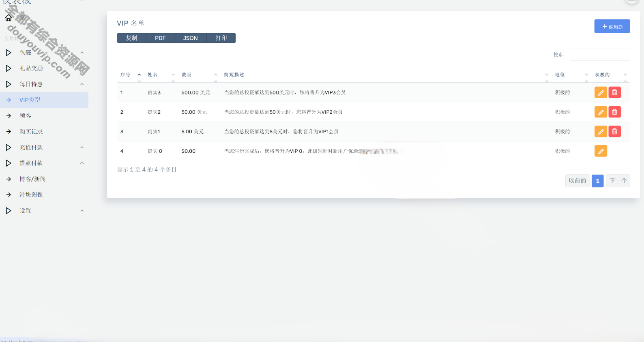This screenshot has height=342, width=644.
Task: Click the triangle icon beside 充值付款
Action: tap(9, 147)
